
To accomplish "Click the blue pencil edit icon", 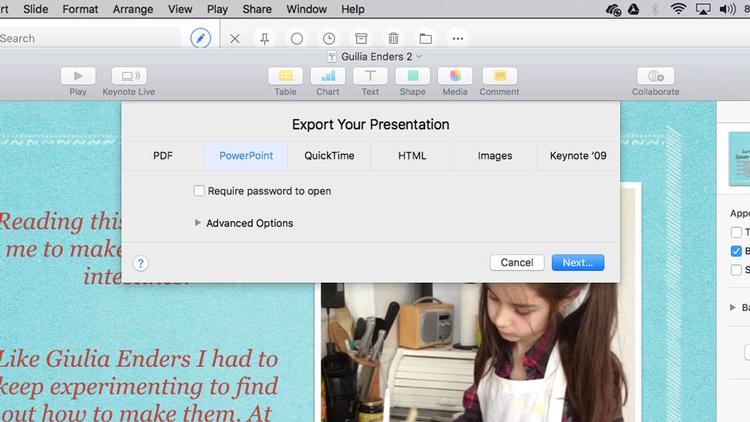I will coord(201,38).
